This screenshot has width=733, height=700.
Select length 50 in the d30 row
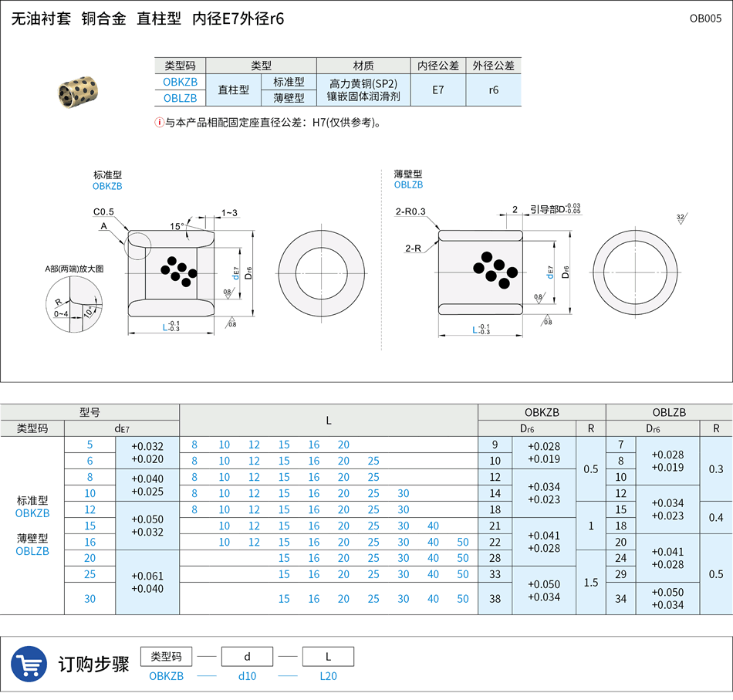coord(463,599)
